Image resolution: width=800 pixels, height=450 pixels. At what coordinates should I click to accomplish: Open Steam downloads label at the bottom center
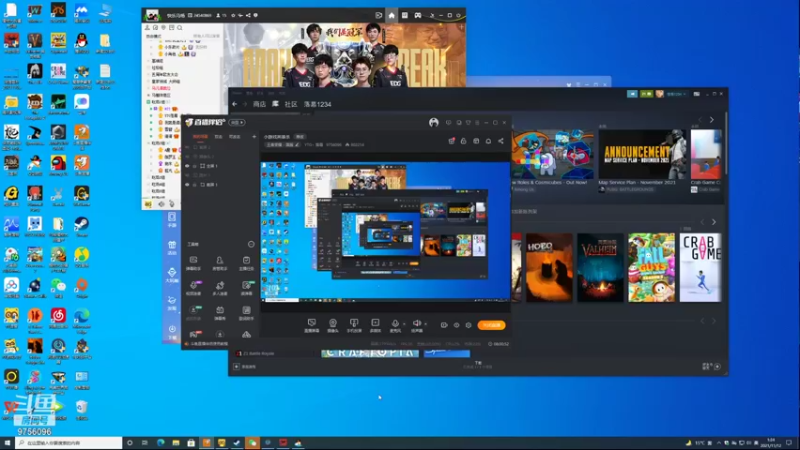(x=478, y=364)
